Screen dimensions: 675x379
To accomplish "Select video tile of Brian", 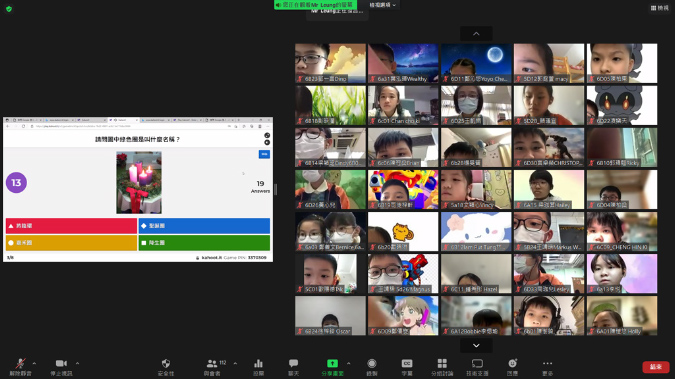I will coord(403,147).
